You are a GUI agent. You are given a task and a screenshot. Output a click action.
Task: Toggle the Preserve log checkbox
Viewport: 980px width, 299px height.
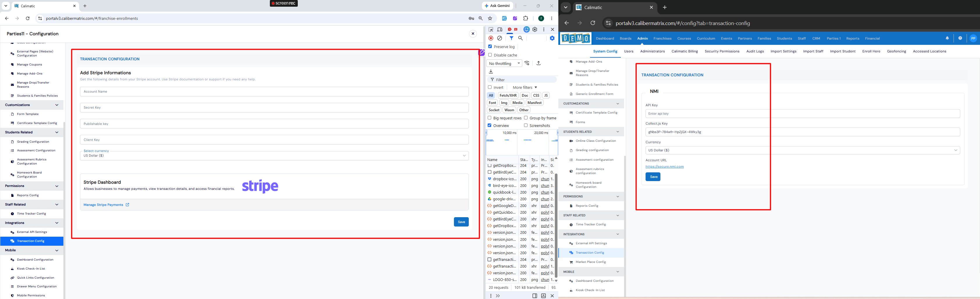click(x=490, y=47)
